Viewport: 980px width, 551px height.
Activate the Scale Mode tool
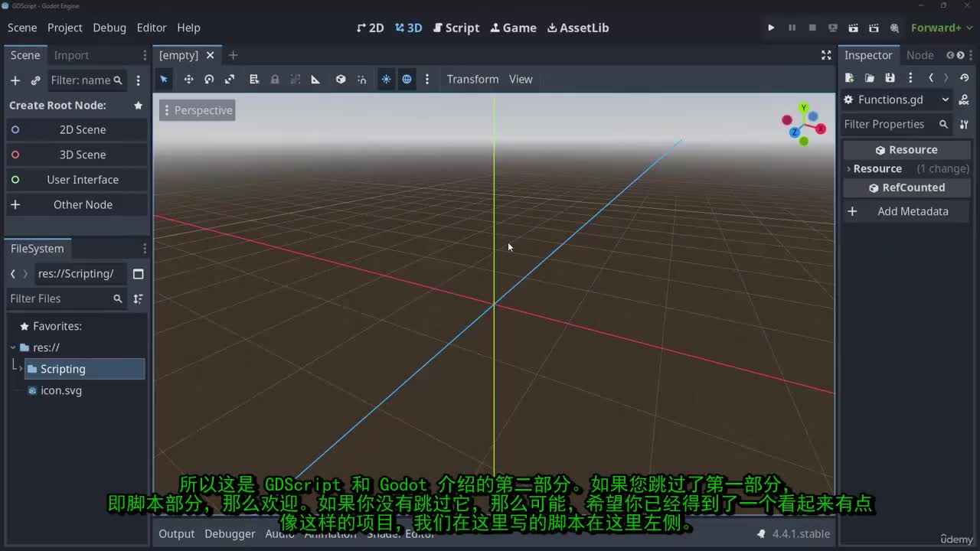(x=230, y=79)
